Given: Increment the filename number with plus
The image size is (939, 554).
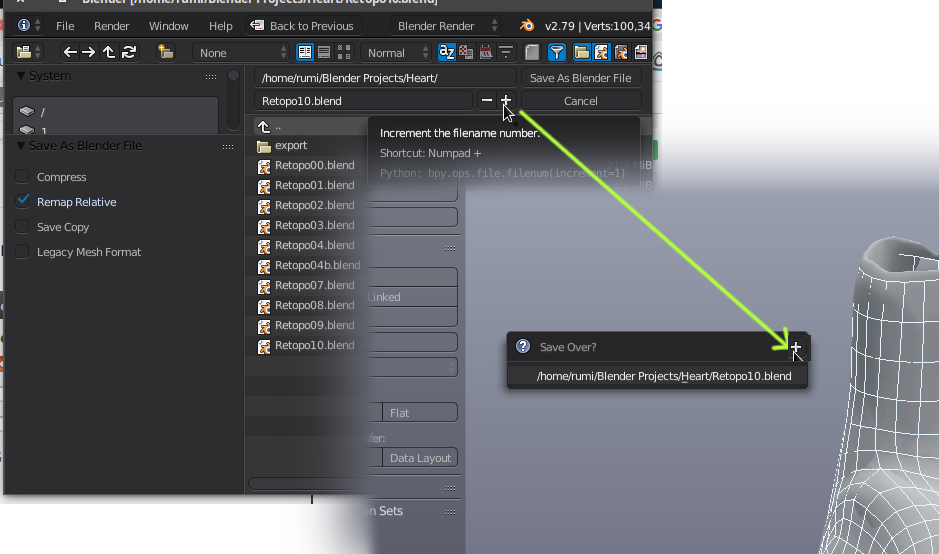Looking at the screenshot, I should tap(506, 100).
